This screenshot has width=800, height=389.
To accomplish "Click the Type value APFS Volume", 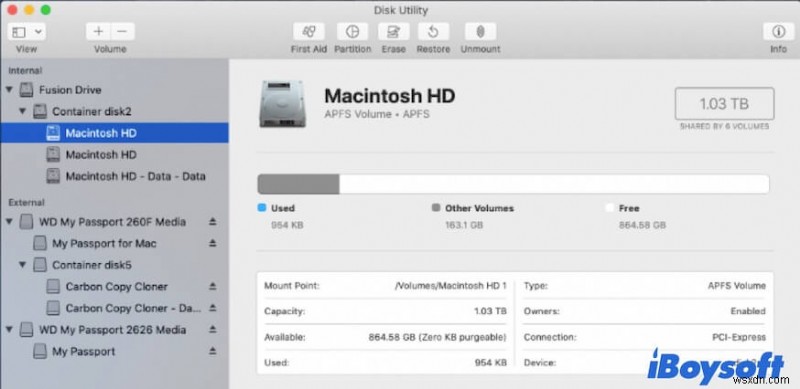I will pyautogui.click(x=737, y=286).
